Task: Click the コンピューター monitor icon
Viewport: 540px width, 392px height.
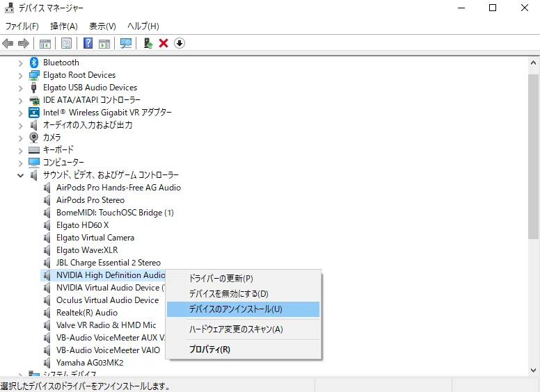Action: [34, 163]
